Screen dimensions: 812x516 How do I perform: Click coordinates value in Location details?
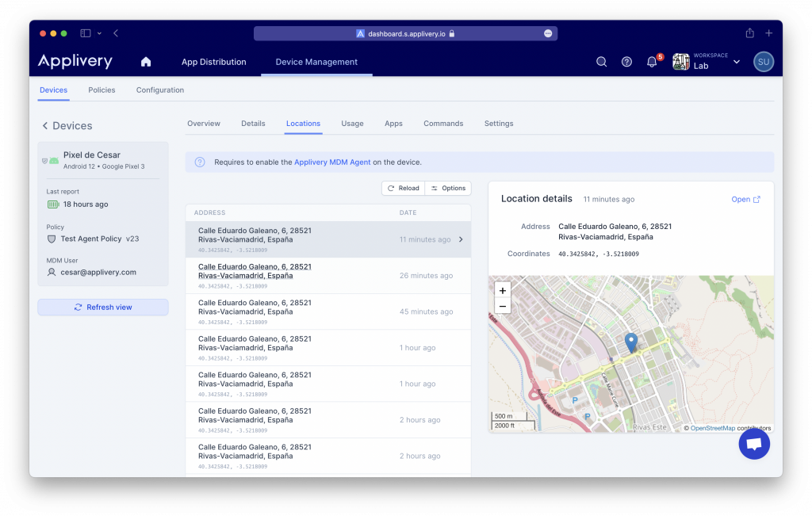tap(599, 254)
